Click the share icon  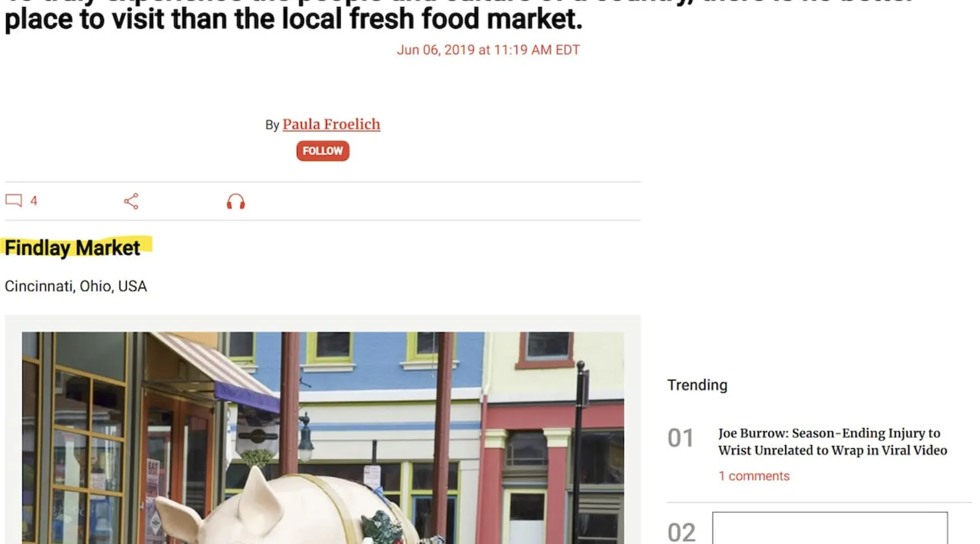pos(131,201)
